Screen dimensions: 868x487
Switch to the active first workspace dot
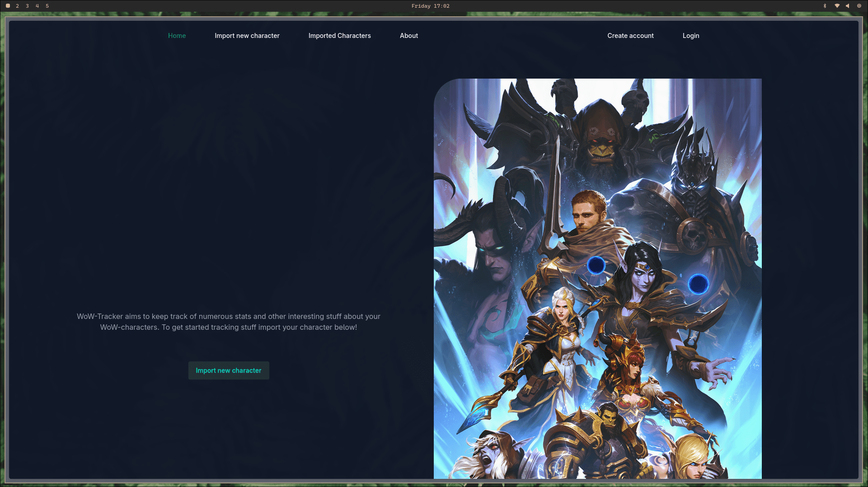point(8,6)
